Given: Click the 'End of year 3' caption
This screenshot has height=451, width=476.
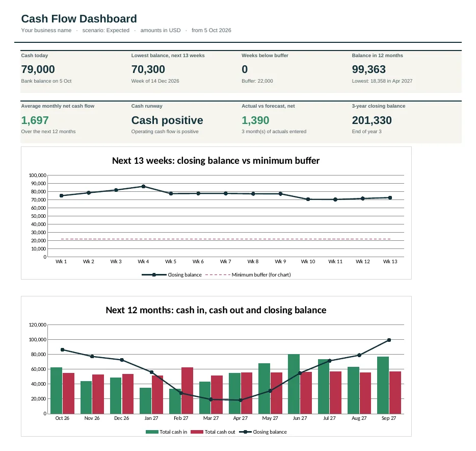Looking at the screenshot, I should tap(366, 132).
